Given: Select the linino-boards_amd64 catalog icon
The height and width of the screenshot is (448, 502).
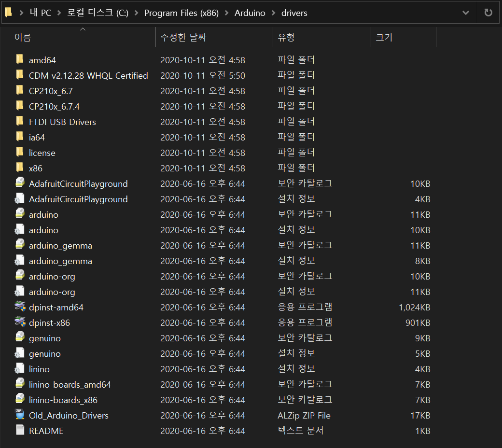Looking at the screenshot, I should (20, 383).
